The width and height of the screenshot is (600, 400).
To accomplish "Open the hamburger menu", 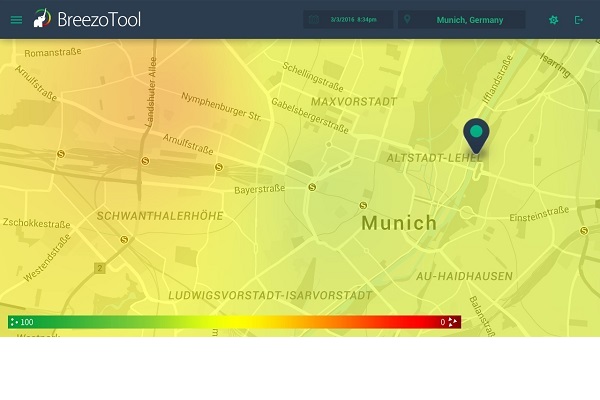I will pos(16,20).
